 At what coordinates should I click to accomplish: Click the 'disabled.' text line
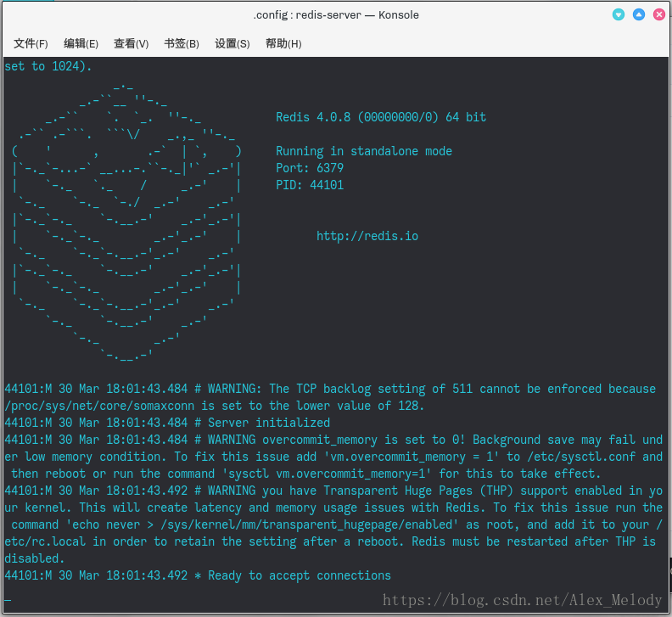[x=34, y=558]
